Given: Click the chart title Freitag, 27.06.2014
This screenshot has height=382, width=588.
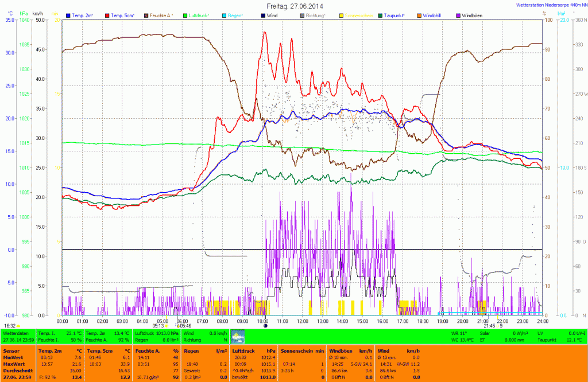Looking at the screenshot, I should click(x=294, y=6).
